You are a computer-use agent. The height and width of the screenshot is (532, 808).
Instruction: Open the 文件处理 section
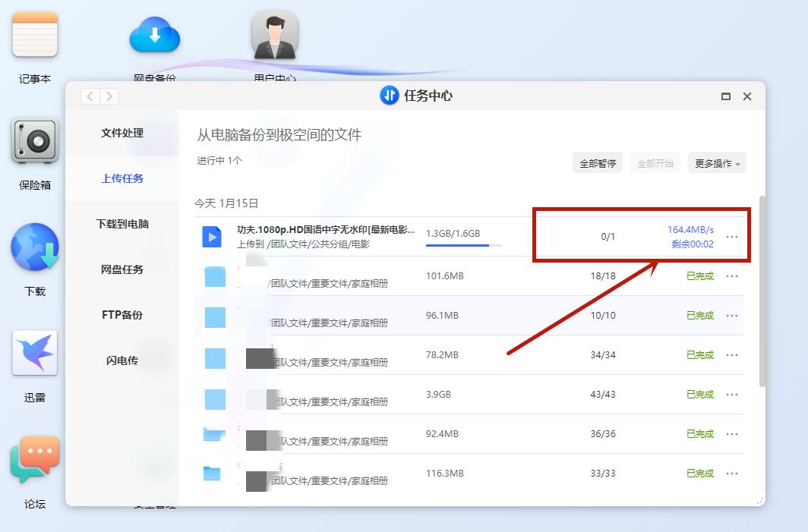click(x=122, y=134)
